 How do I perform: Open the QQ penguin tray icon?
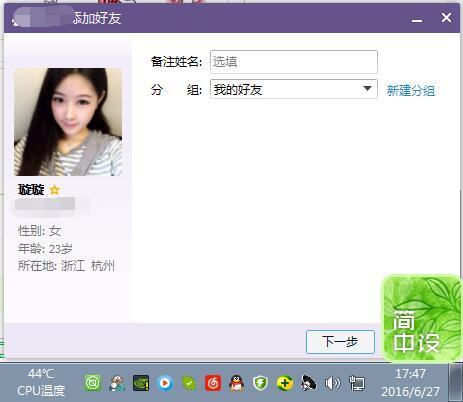click(237, 383)
